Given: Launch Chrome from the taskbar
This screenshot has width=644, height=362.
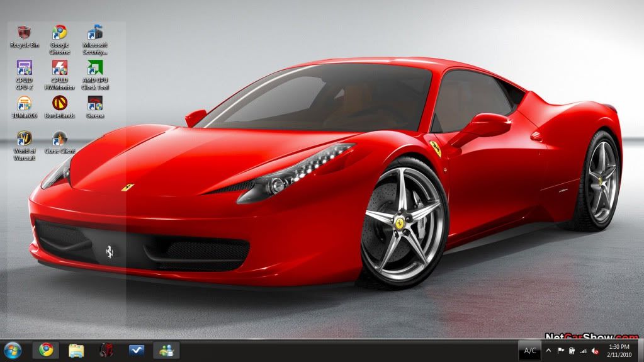Looking at the screenshot, I should [x=46, y=351].
